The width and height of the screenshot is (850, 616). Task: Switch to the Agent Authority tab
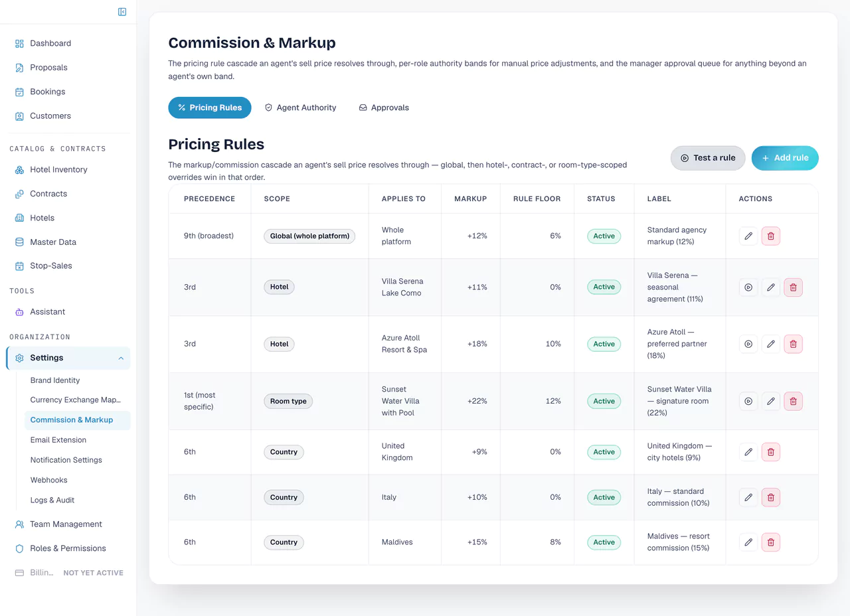pos(300,108)
